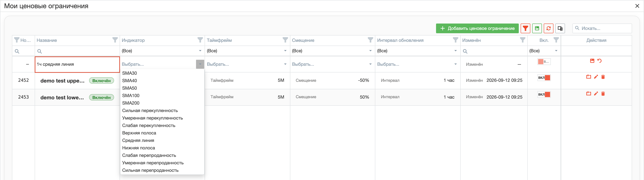Close the Мои ценовые ограничения dialog
644x180 pixels.
pos(637,6)
